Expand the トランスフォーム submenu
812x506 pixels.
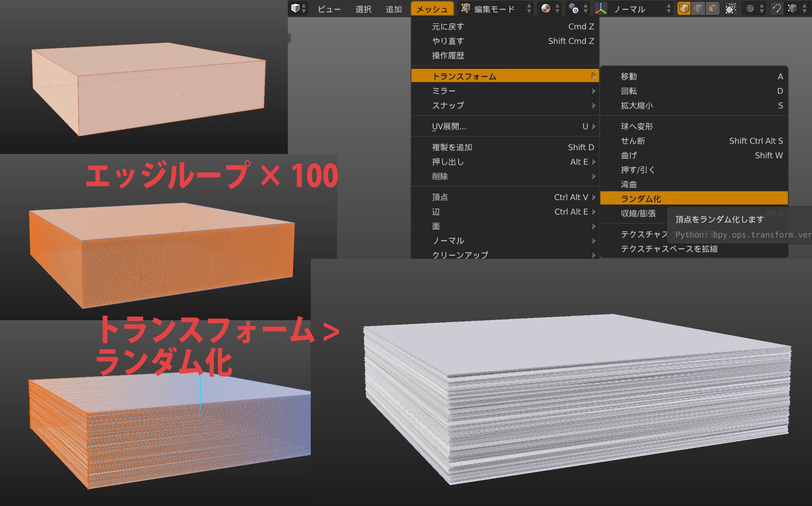coord(505,76)
